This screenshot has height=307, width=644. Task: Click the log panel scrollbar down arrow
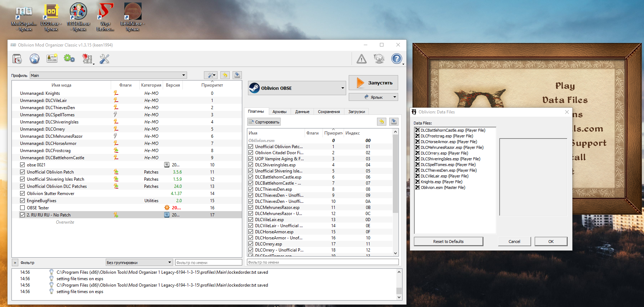tap(399, 297)
